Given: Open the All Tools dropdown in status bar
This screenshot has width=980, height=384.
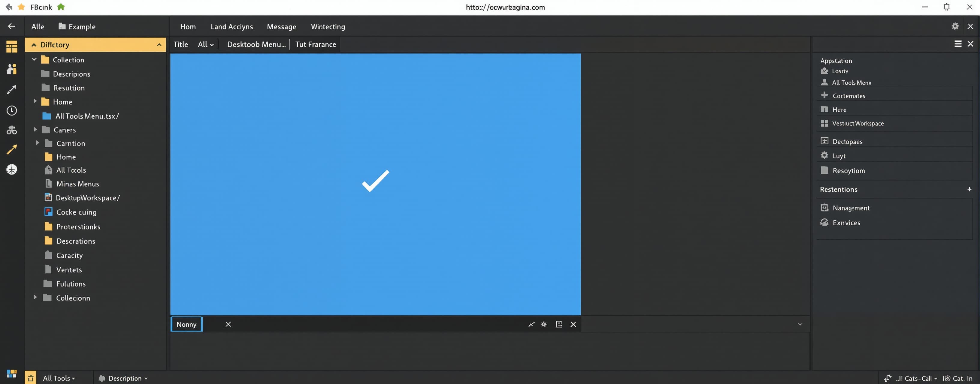Looking at the screenshot, I should (x=59, y=378).
